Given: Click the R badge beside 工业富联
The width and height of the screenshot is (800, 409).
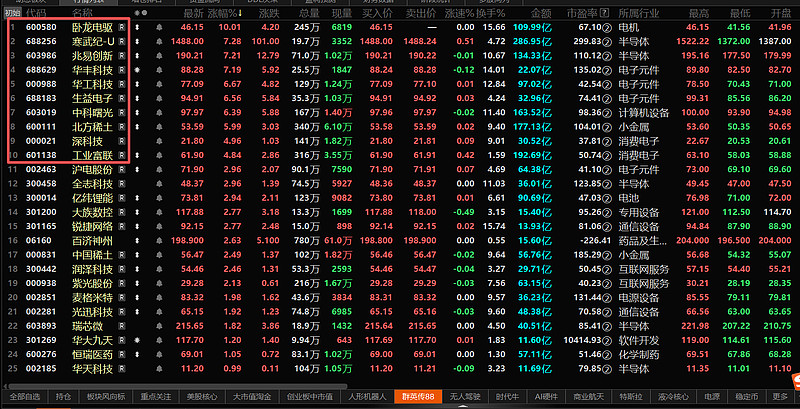Looking at the screenshot, I should (121, 157).
